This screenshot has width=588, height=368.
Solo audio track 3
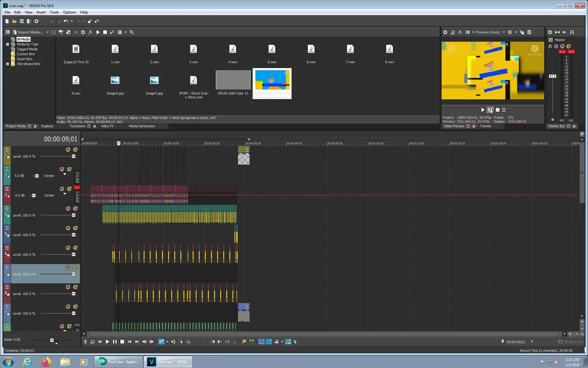click(x=69, y=189)
